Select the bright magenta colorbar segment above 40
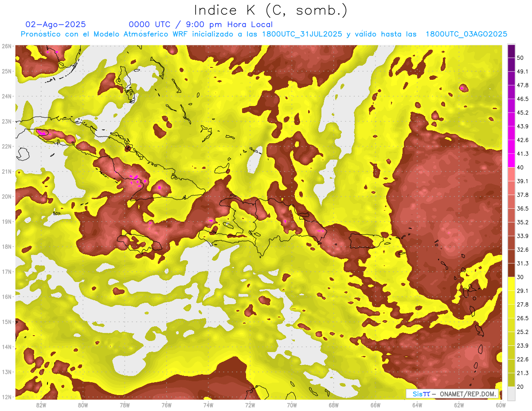The width and height of the screenshot is (532, 411). click(511, 160)
